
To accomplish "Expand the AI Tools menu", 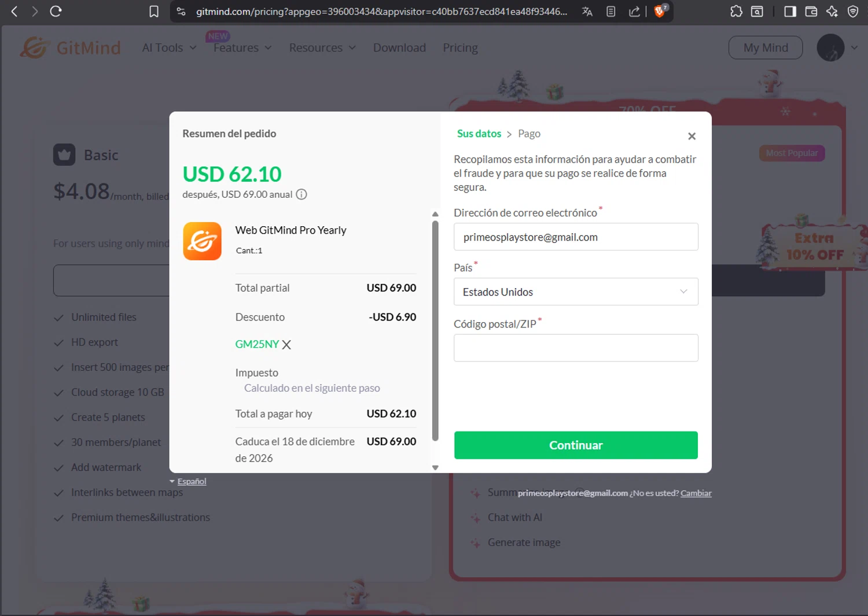I will [169, 47].
